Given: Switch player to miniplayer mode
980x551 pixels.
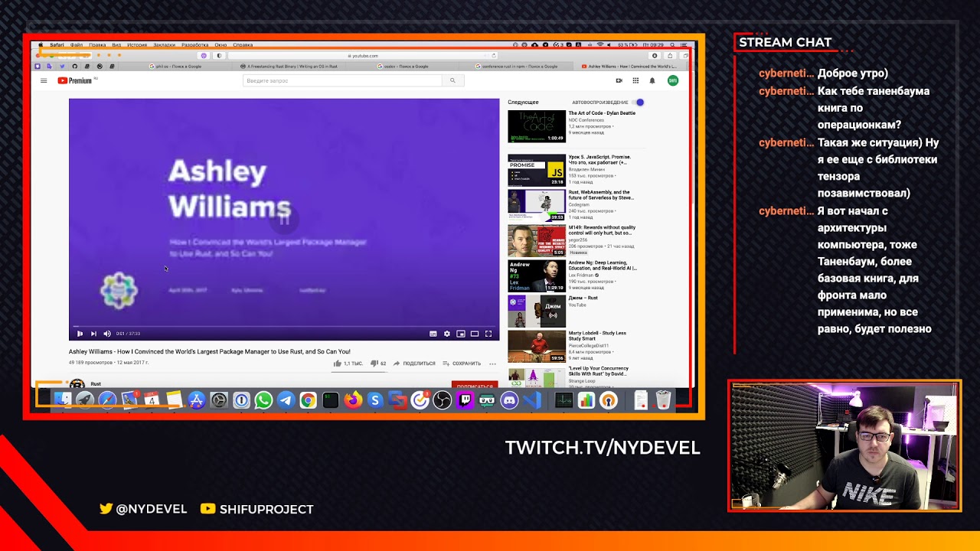Looking at the screenshot, I should point(461,334).
